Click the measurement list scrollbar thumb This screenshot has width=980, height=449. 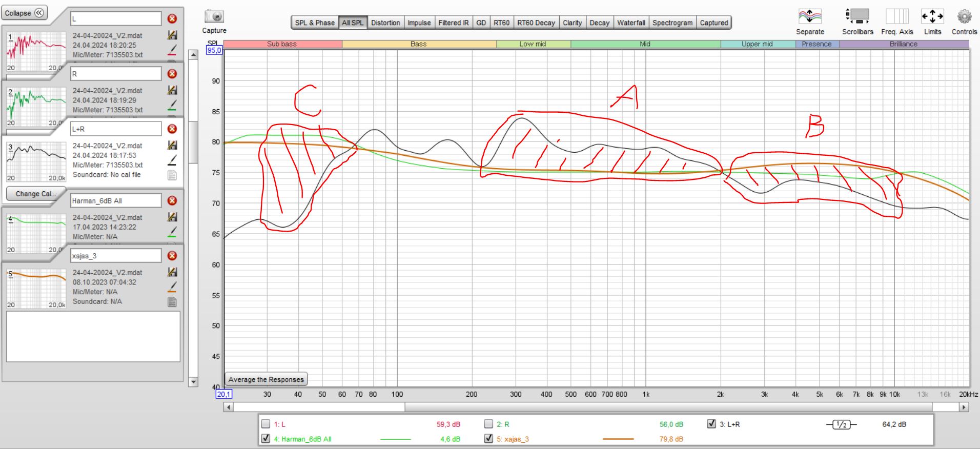193,142
